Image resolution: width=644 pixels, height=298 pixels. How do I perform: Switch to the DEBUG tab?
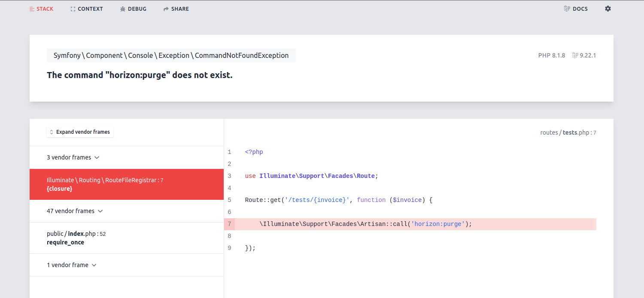pyautogui.click(x=133, y=9)
